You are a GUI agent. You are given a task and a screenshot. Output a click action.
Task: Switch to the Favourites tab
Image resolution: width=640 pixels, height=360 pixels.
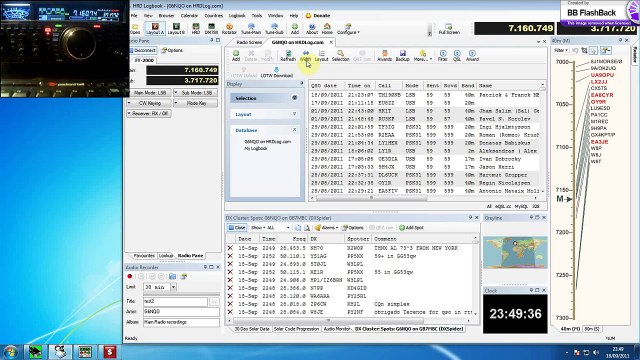pos(144,256)
